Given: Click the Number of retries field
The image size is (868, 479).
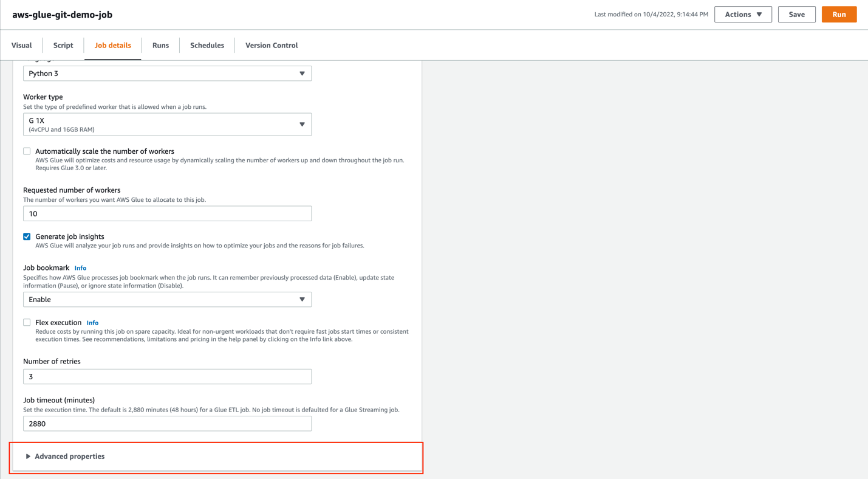Looking at the screenshot, I should (x=167, y=377).
